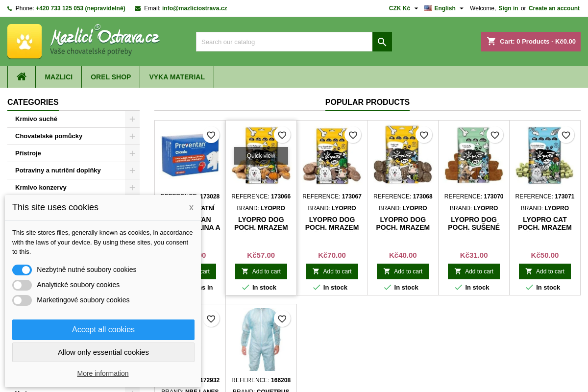Click Sign in link
This screenshot has width=588, height=392.
tap(508, 8)
